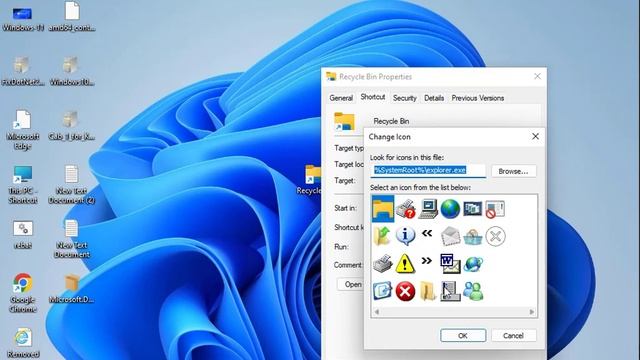Pick the dark blue windows panel icon

(473, 209)
